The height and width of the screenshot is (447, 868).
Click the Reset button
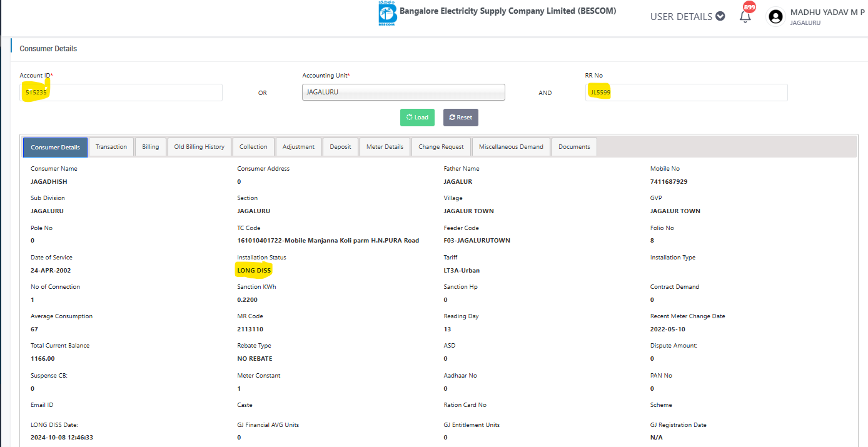click(x=461, y=118)
